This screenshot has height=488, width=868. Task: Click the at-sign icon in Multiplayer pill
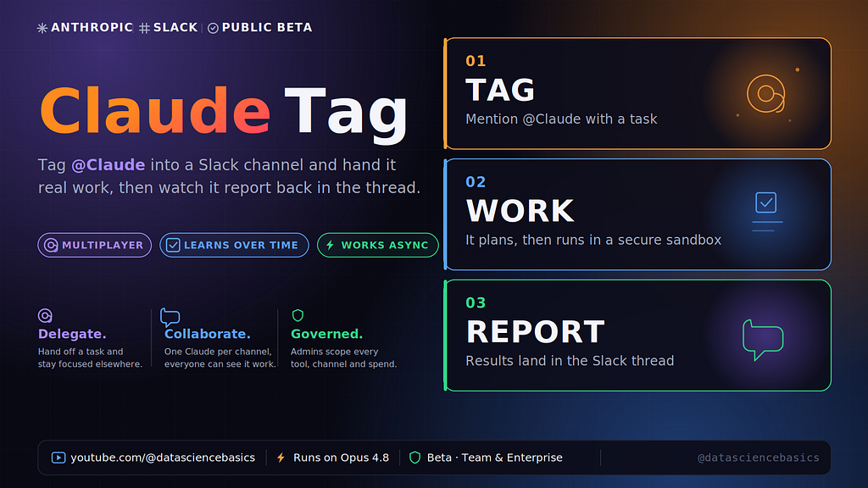coord(51,245)
